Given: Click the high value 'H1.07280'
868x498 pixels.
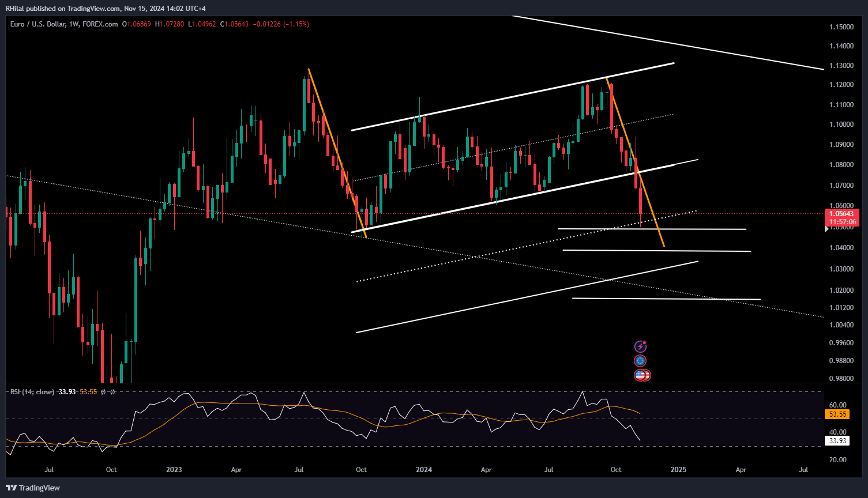Looking at the screenshot, I should pos(170,24).
